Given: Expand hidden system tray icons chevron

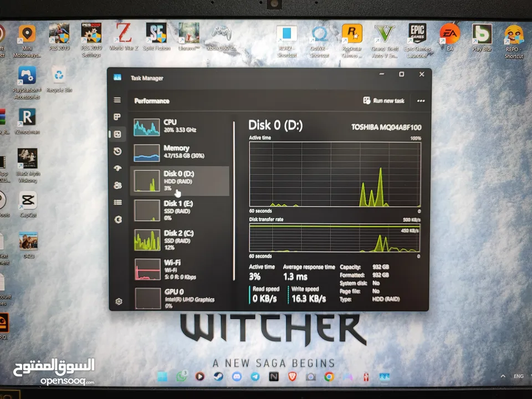Looking at the screenshot, I should tap(503, 376).
